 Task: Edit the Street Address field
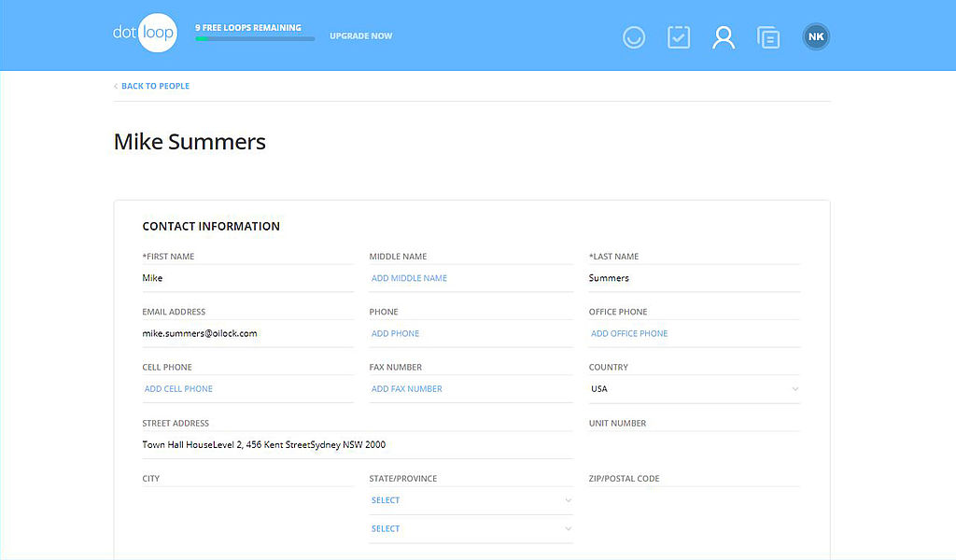point(356,445)
